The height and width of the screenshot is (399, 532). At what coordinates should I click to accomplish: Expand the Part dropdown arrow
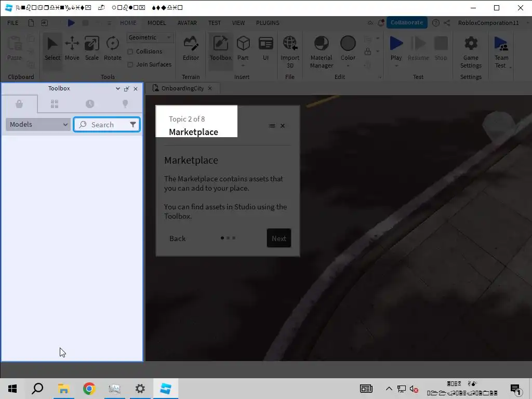click(x=243, y=66)
